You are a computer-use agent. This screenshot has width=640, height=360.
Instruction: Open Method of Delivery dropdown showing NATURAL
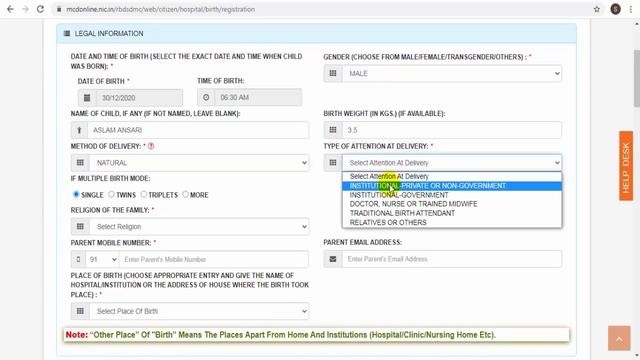click(199, 163)
